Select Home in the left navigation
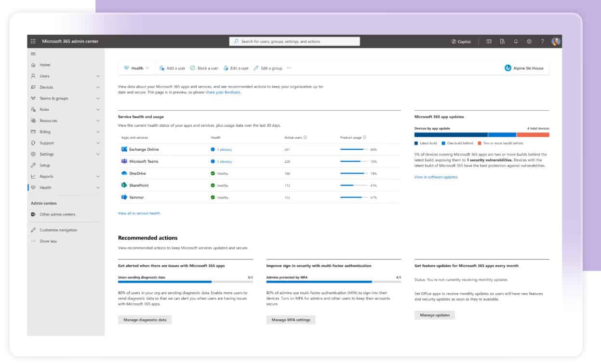The width and height of the screenshot is (601, 364). pos(44,65)
